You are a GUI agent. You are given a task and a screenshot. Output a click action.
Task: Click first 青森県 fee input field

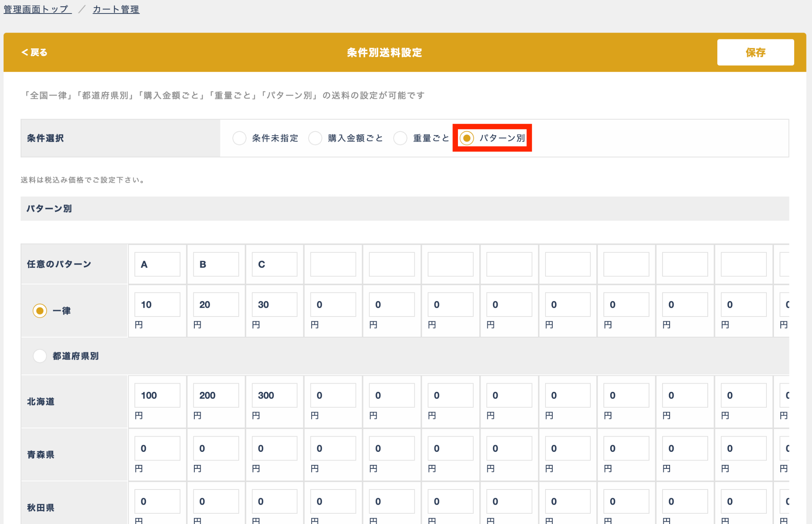tap(157, 448)
